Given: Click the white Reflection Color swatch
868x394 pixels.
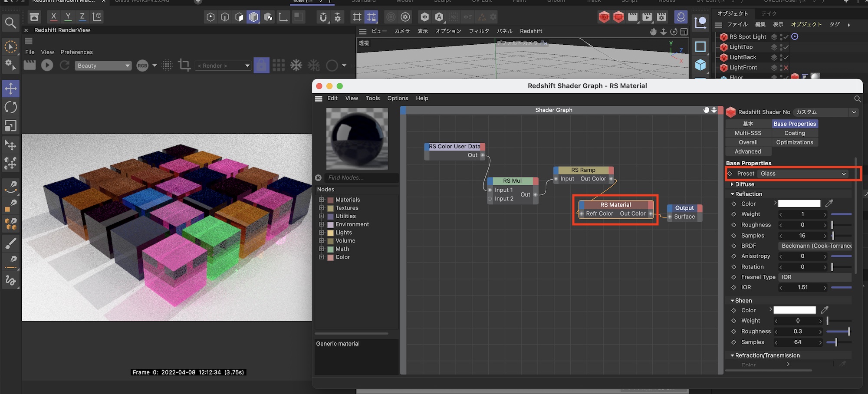Looking at the screenshot, I should pyautogui.click(x=799, y=204).
